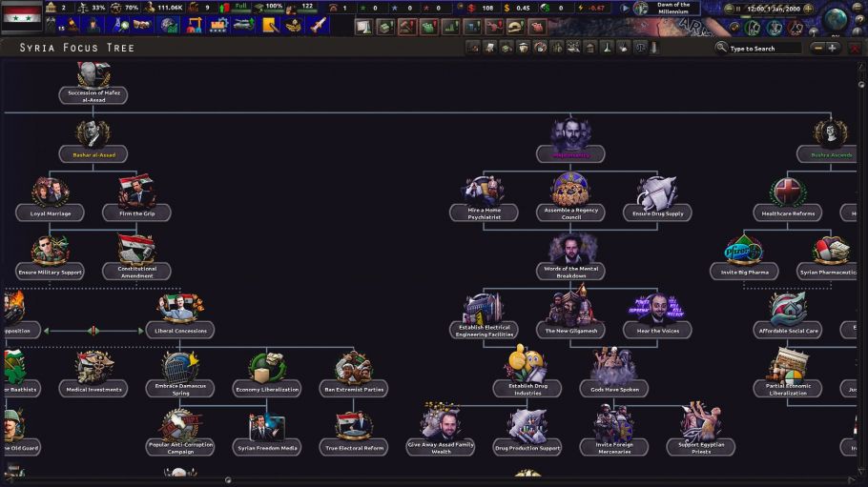This screenshot has width=868, height=487.
Task: Click the political power columns icon
Action: coord(51,8)
